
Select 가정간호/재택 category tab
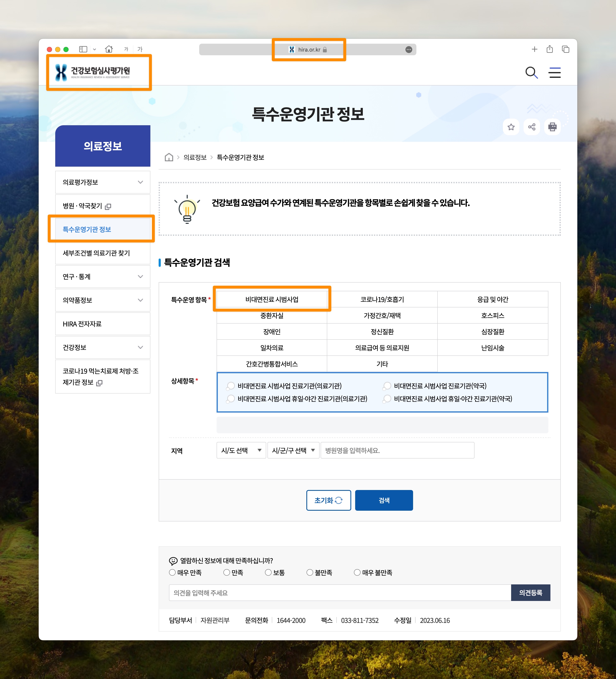pyautogui.click(x=382, y=315)
